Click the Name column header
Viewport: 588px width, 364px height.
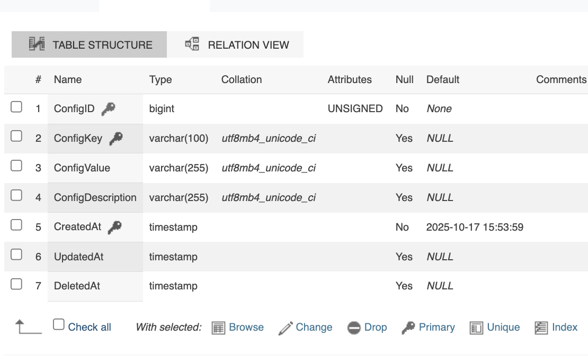click(x=68, y=79)
